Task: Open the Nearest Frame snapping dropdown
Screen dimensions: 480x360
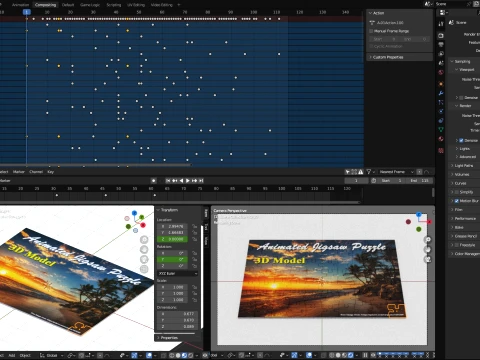Action: [x=396, y=172]
